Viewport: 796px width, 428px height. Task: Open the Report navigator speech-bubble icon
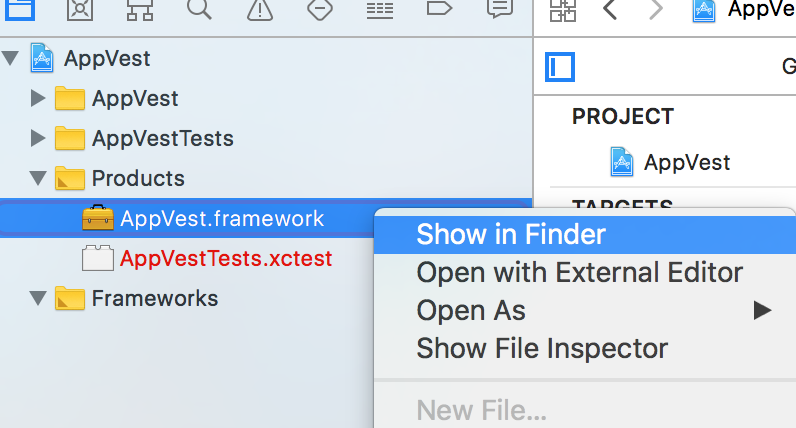(x=500, y=9)
